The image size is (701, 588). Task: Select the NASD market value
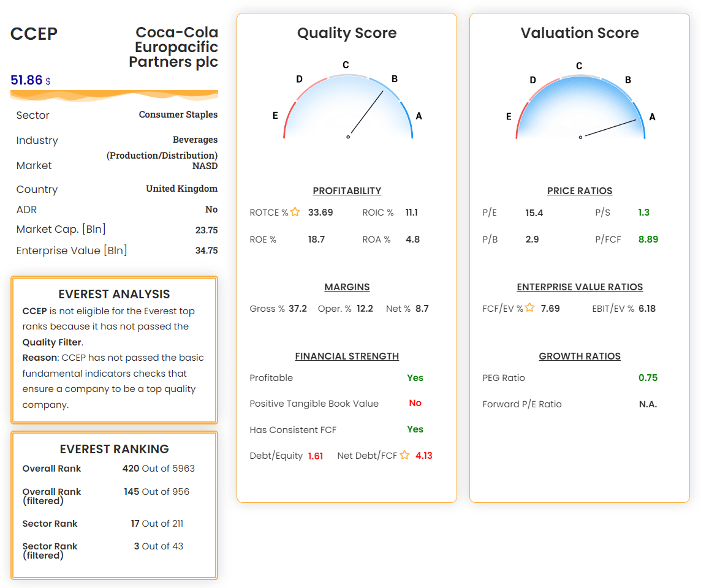pyautogui.click(x=205, y=166)
